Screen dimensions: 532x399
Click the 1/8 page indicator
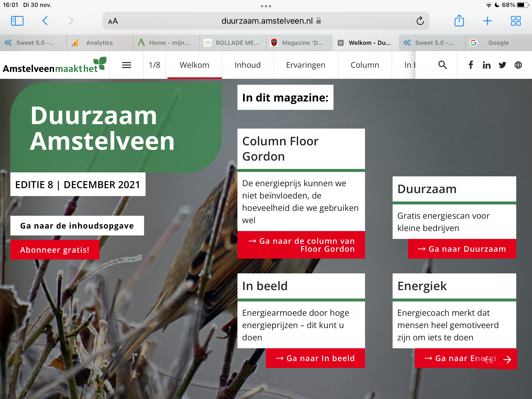pyautogui.click(x=154, y=65)
